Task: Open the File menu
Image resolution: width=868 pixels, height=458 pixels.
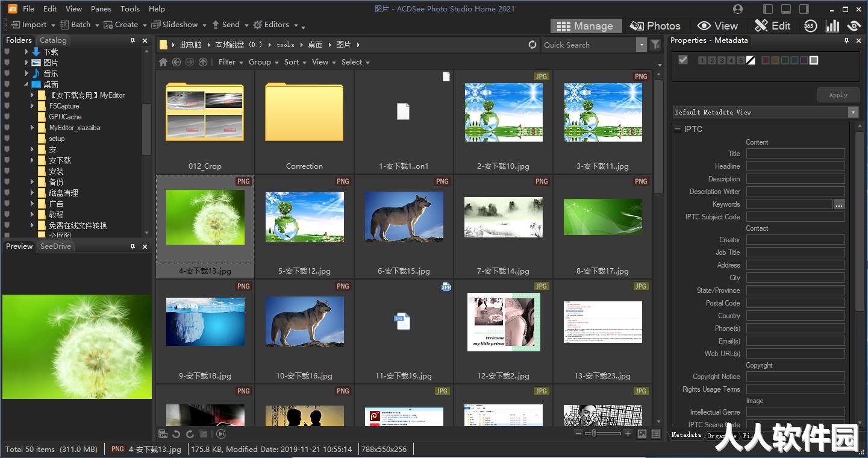Action: pos(28,9)
